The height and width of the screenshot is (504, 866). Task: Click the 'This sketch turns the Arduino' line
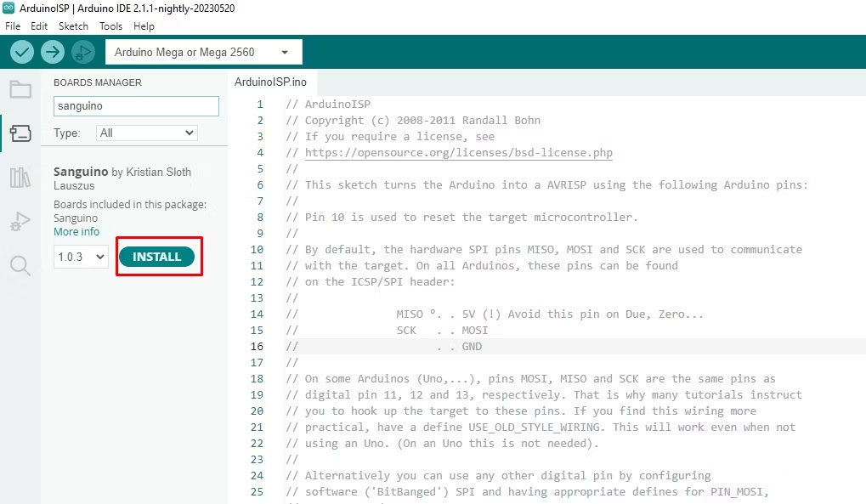pos(546,184)
